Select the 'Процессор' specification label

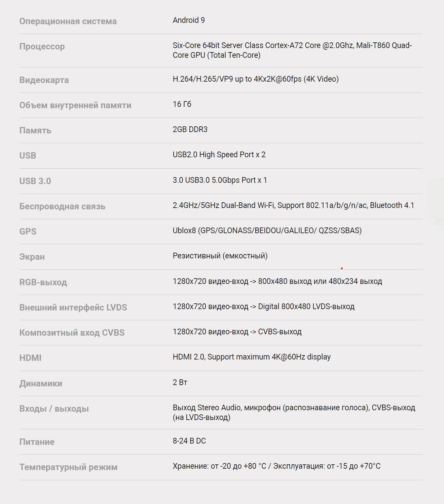pyautogui.click(x=42, y=46)
